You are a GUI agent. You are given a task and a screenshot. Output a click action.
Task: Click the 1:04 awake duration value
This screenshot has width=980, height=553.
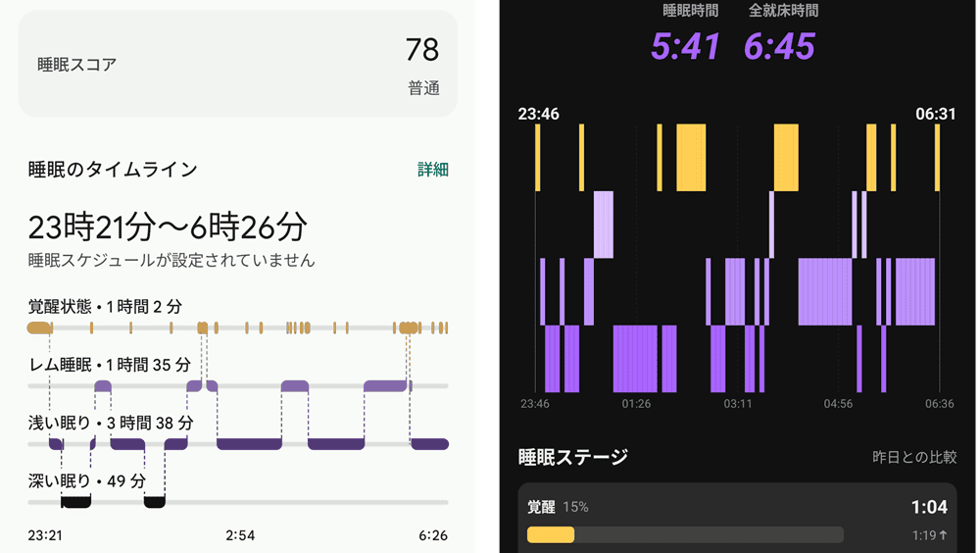(929, 507)
